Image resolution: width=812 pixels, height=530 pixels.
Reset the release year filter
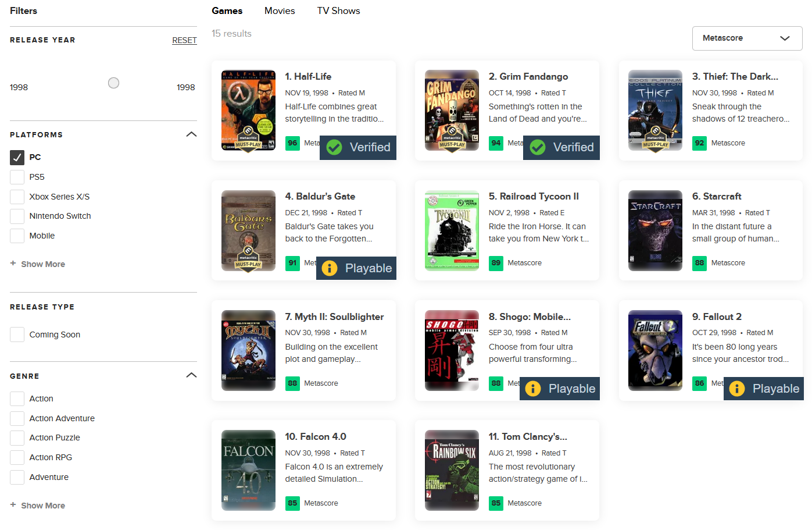point(184,40)
